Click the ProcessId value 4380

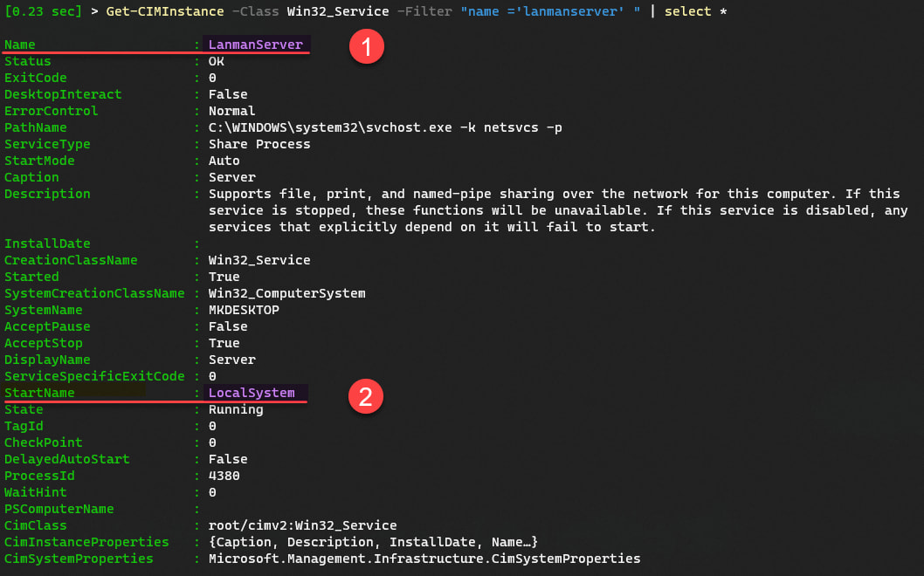224,476
